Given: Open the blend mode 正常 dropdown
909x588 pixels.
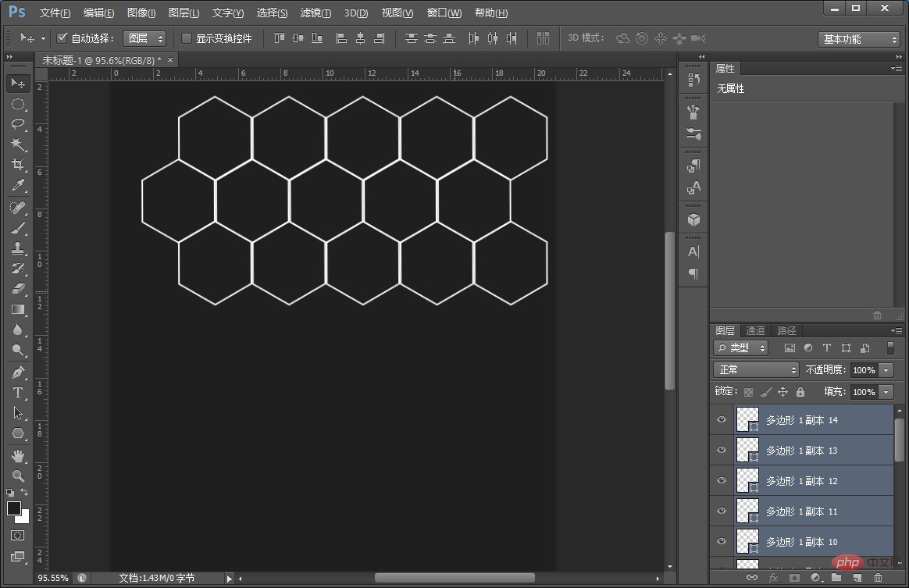Looking at the screenshot, I should tap(757, 370).
